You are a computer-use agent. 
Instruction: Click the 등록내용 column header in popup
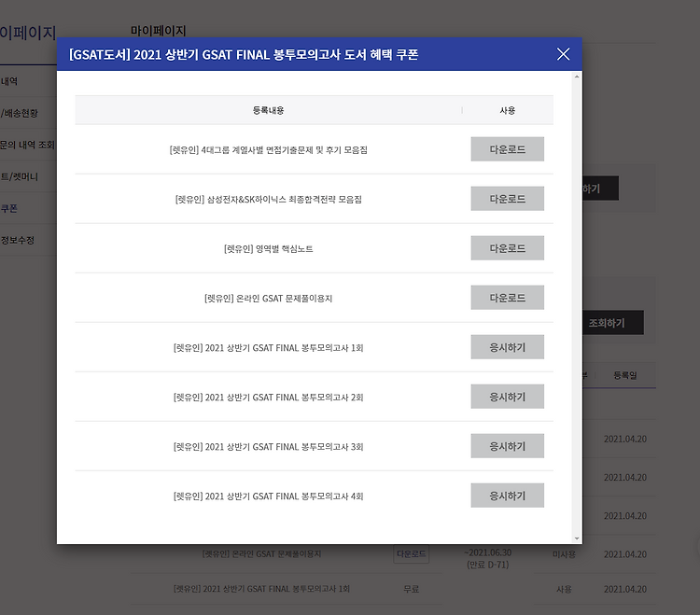coord(268,110)
